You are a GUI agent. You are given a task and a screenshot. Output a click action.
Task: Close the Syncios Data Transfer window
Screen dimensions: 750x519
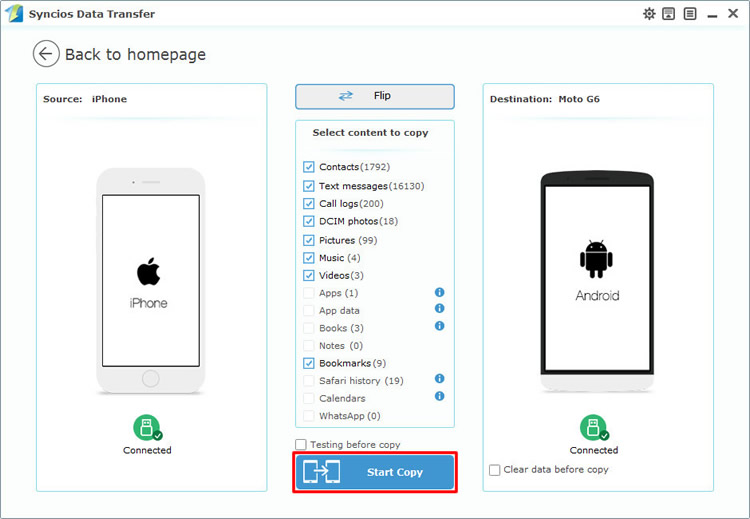(x=733, y=13)
